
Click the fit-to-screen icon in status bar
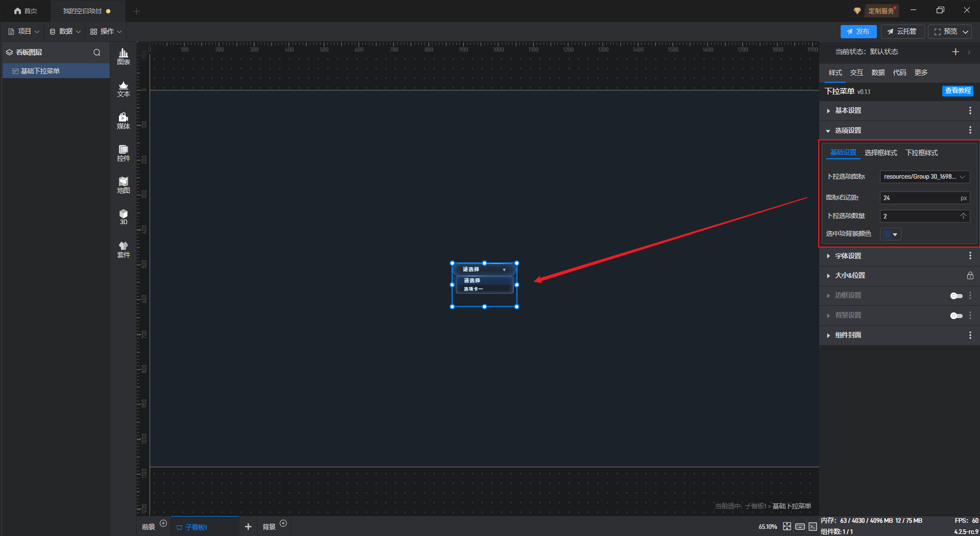click(x=787, y=526)
